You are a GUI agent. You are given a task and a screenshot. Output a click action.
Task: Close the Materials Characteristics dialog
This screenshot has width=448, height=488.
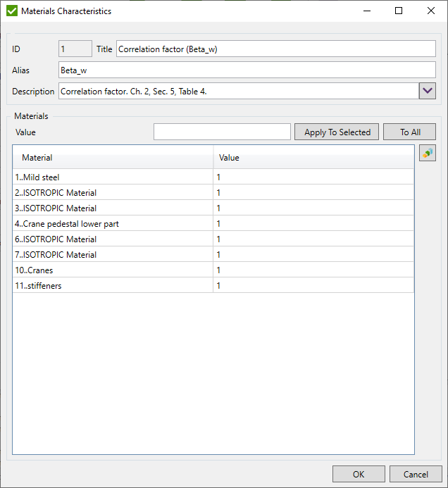click(430, 11)
